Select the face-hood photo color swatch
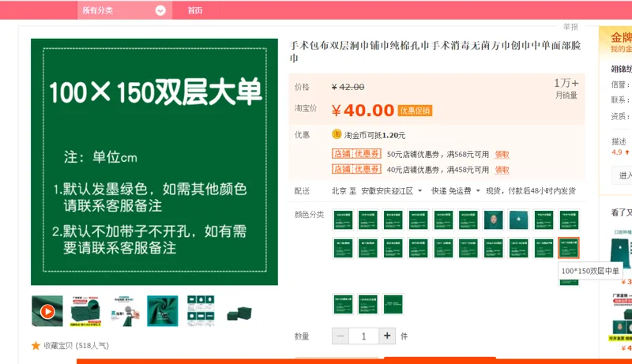This screenshot has width=632, height=364. pyautogui.click(x=493, y=220)
